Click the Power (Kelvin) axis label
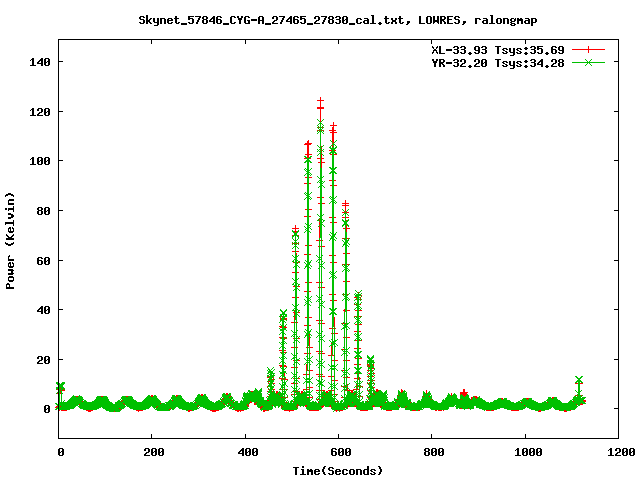The width and height of the screenshot is (640, 480). click(x=10, y=241)
